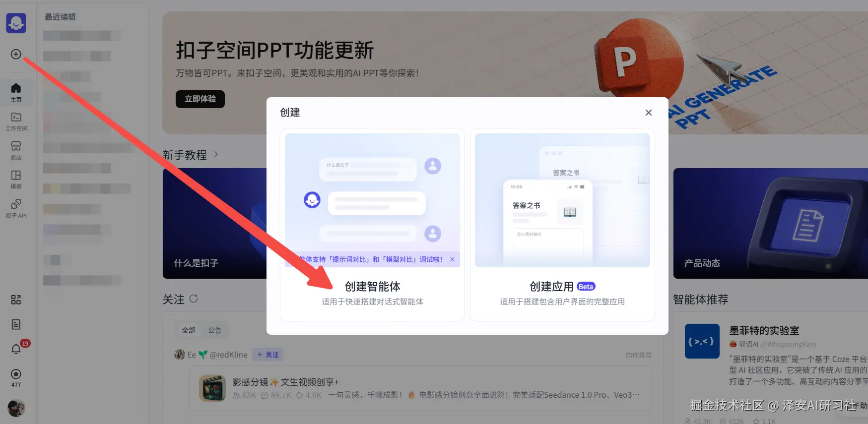868x424 pixels.
Task: Follow Ee @redKline with 关注 button
Action: (268, 355)
